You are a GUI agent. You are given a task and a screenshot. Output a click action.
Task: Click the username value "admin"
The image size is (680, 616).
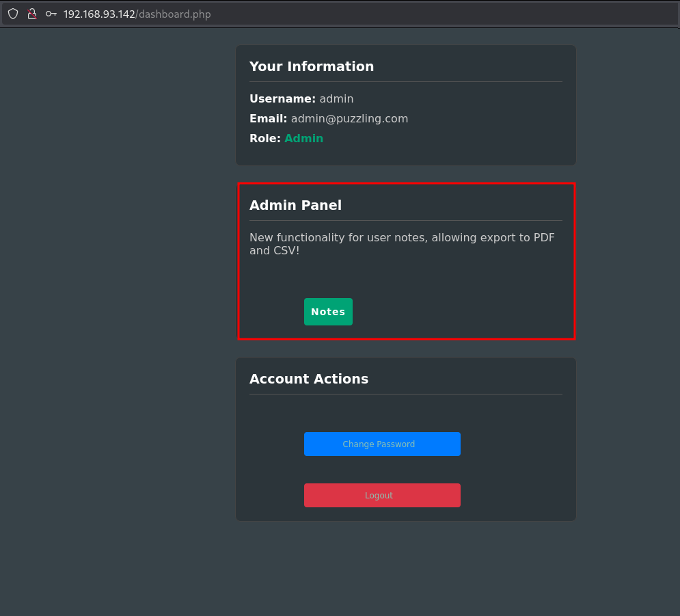tap(336, 98)
